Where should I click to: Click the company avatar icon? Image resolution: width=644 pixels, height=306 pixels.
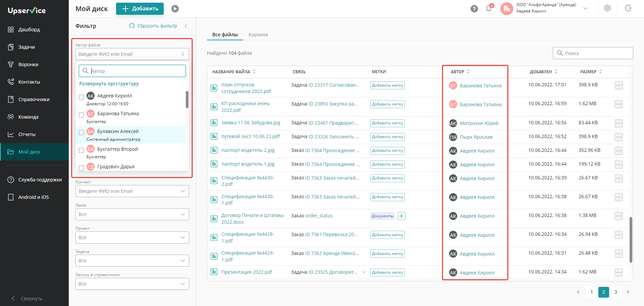tap(506, 9)
